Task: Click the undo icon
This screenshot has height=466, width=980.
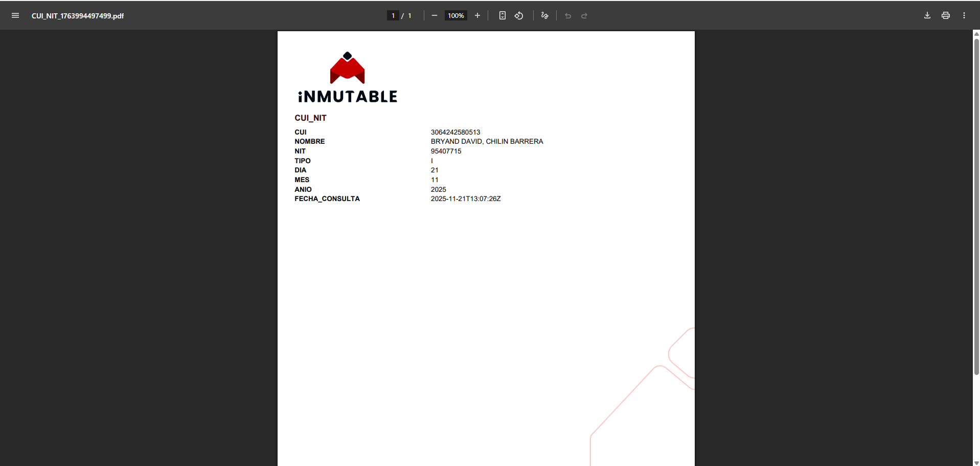Action: [567, 15]
